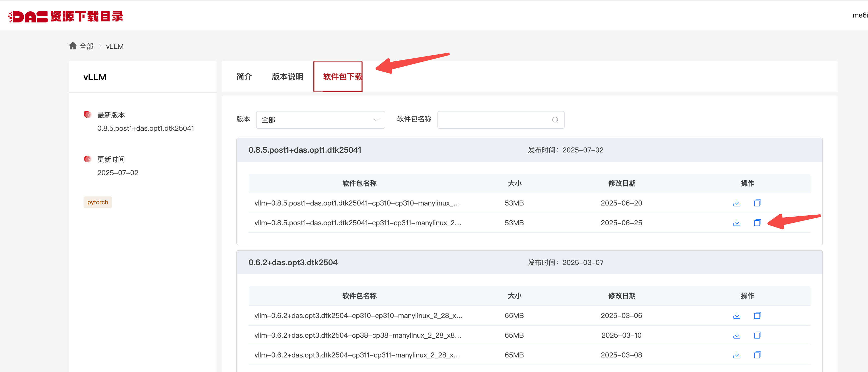Viewport: 868px width, 372px height.
Task: Switch to the 版本说明 tab
Action: coord(287,76)
